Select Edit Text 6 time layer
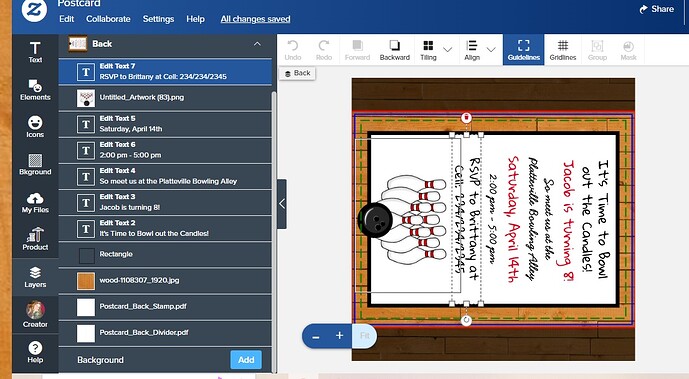 pos(165,150)
